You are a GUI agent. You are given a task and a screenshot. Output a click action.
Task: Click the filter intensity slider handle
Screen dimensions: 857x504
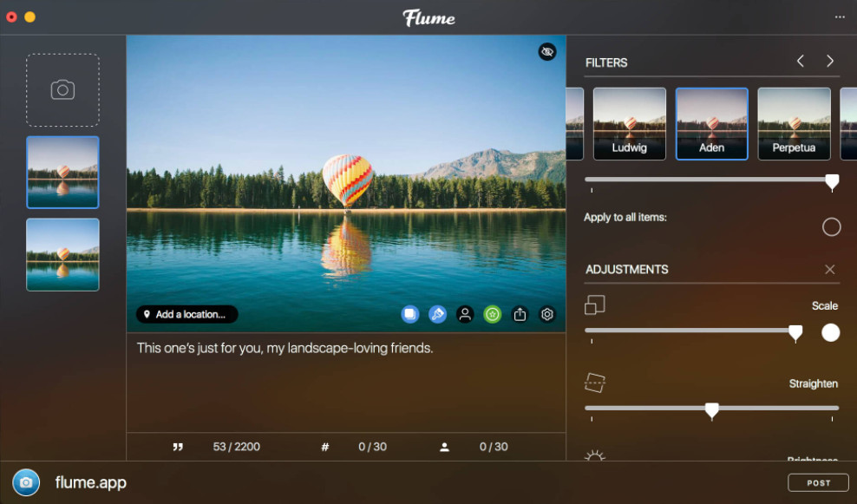coord(832,182)
